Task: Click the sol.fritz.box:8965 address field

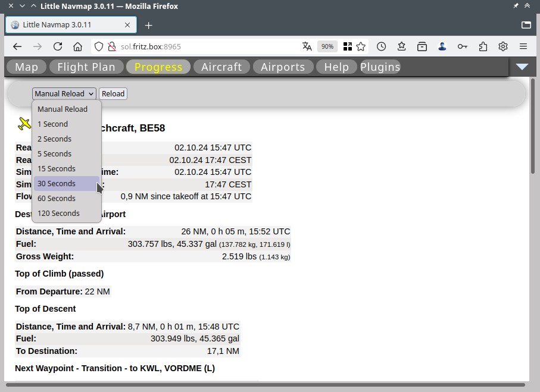Action: pos(207,46)
